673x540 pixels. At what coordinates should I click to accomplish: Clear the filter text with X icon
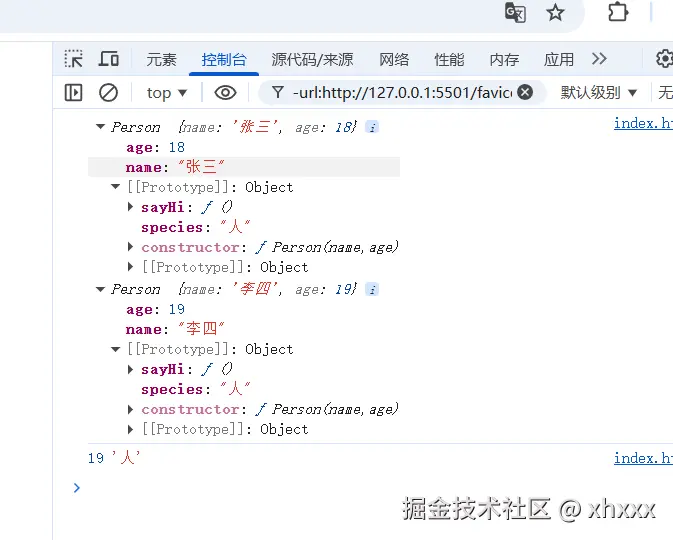point(525,92)
